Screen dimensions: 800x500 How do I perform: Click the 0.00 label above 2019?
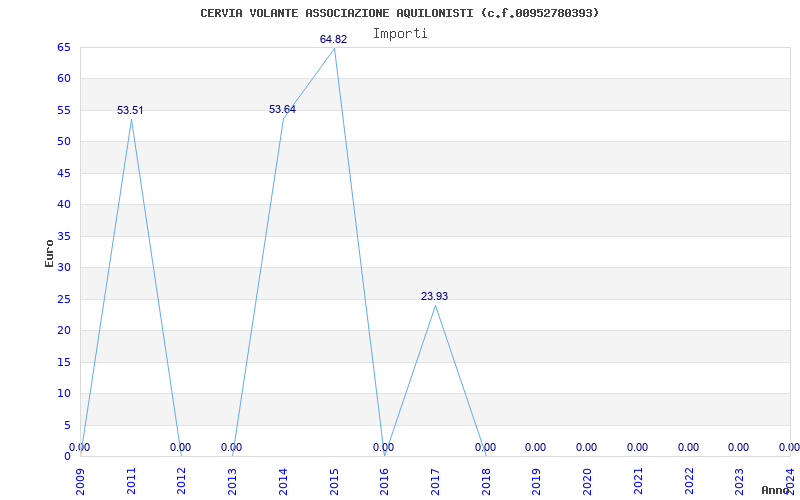pos(535,447)
